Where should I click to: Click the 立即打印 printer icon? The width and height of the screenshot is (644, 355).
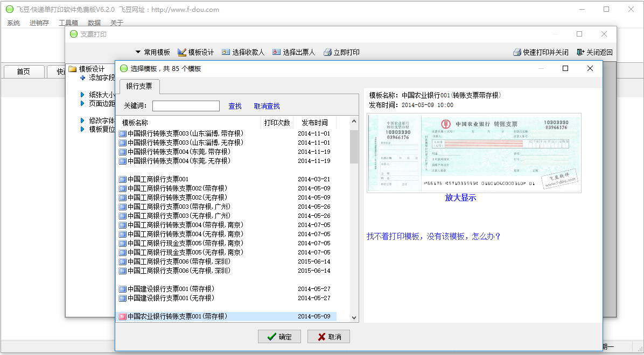coord(327,53)
